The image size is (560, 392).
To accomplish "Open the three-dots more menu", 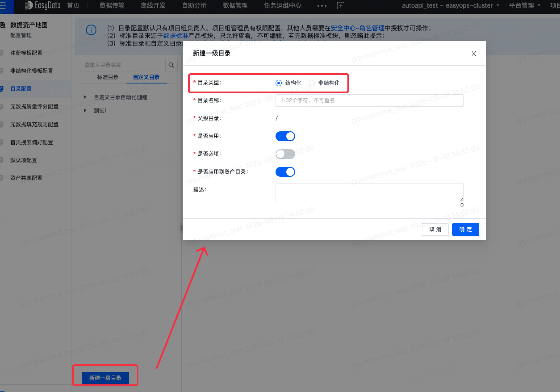I will point(322,6).
